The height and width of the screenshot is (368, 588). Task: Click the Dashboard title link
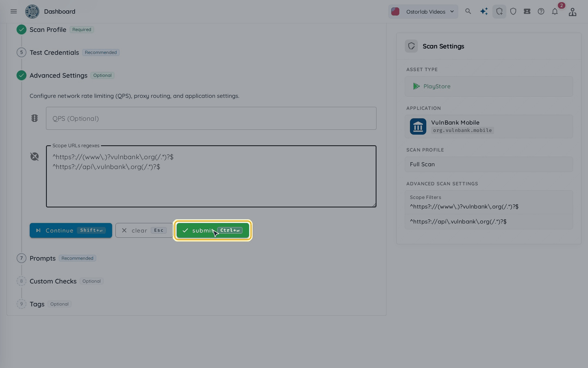coord(60,11)
